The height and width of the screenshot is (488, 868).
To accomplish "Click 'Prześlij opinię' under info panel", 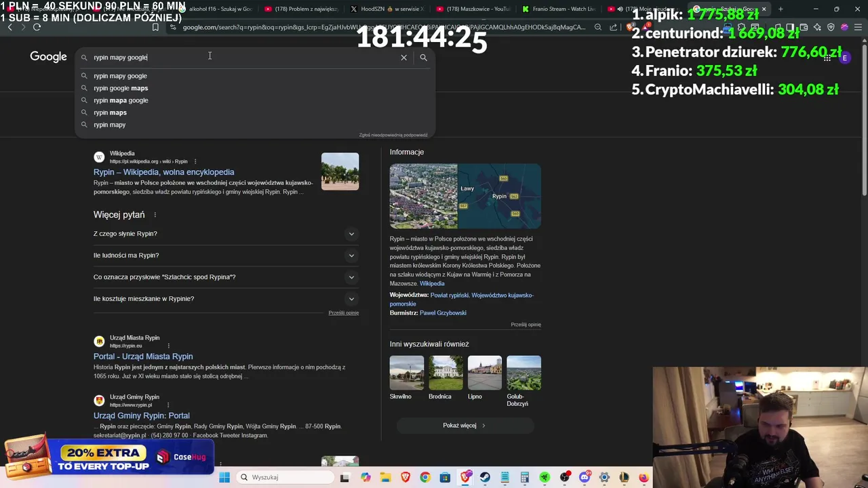I will [526, 325].
